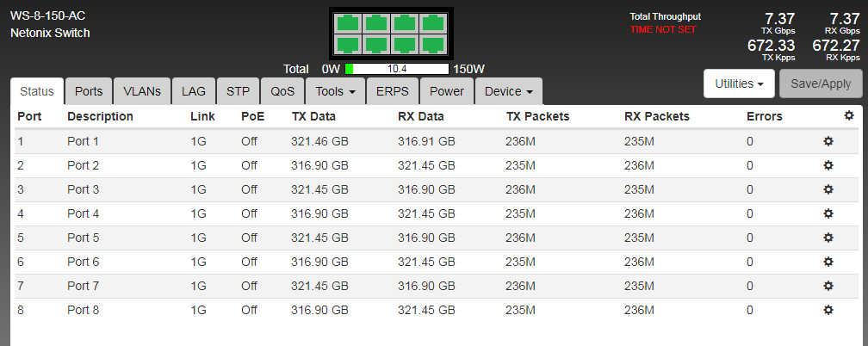Expand the Tools dropdown tab
Screen dimensions: 868x346
tap(336, 91)
